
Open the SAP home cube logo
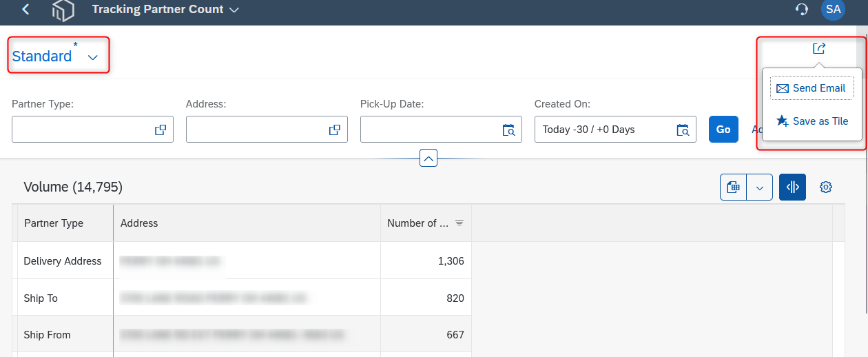(63, 10)
